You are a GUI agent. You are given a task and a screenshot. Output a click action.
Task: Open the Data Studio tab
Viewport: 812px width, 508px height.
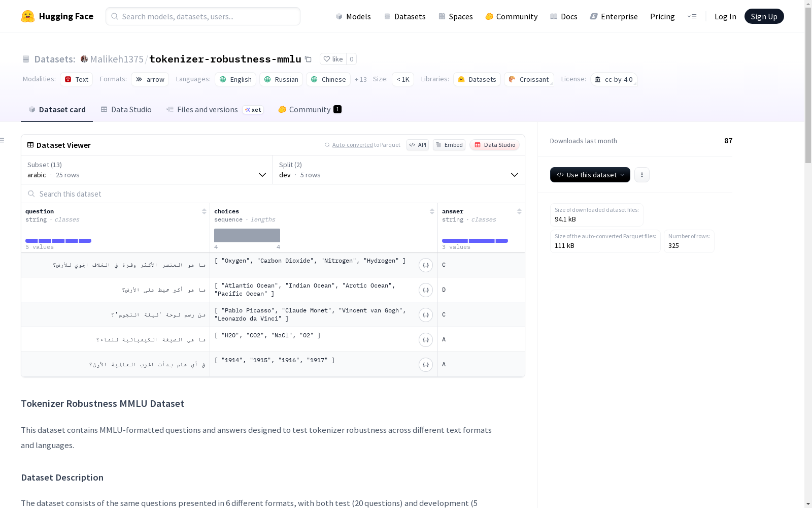point(126,110)
